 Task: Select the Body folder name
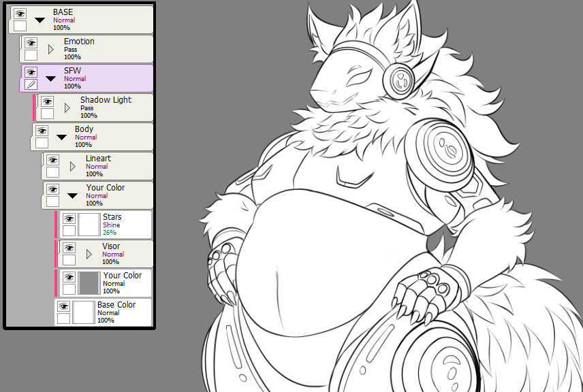click(84, 129)
